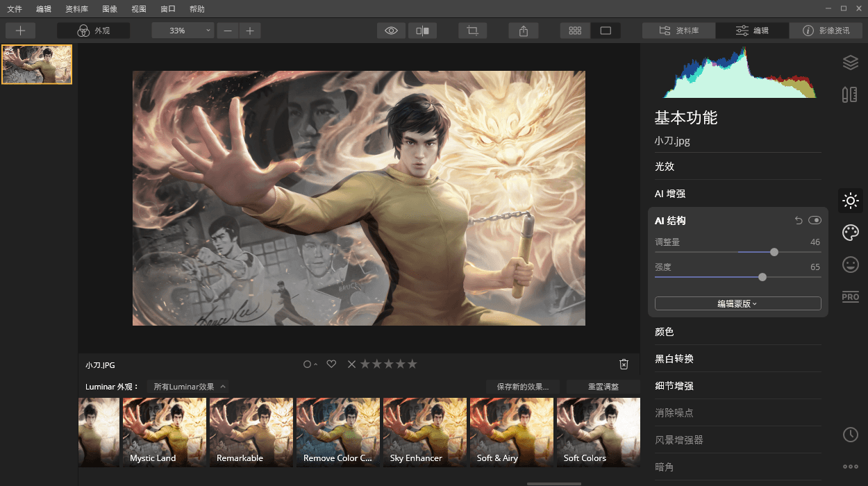This screenshot has width=868, height=486.
Task: Toggle the AI 结构 filter visibility
Action: [815, 221]
